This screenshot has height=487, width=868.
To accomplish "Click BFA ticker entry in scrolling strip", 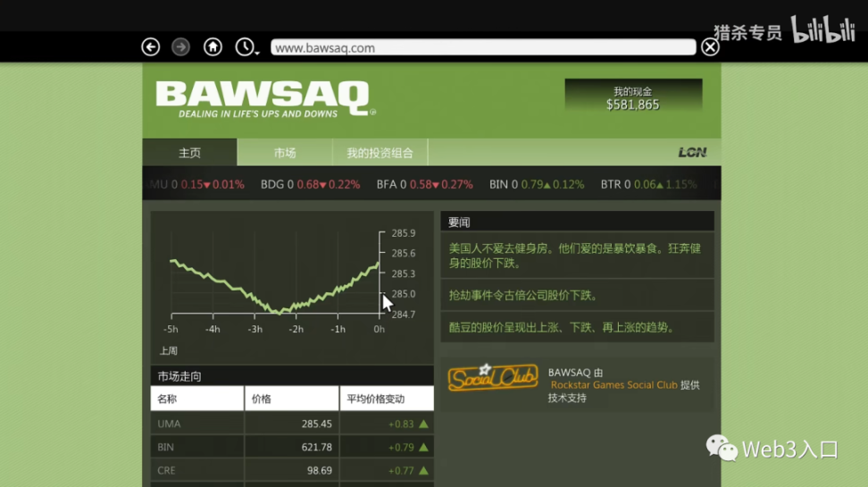I will [424, 184].
